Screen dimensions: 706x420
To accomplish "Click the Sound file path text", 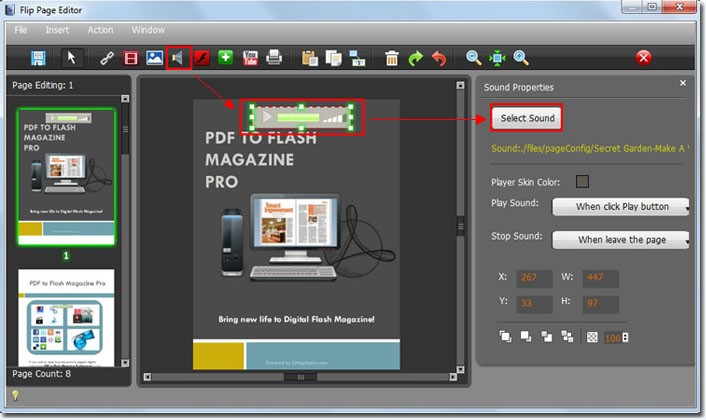I will click(x=590, y=149).
